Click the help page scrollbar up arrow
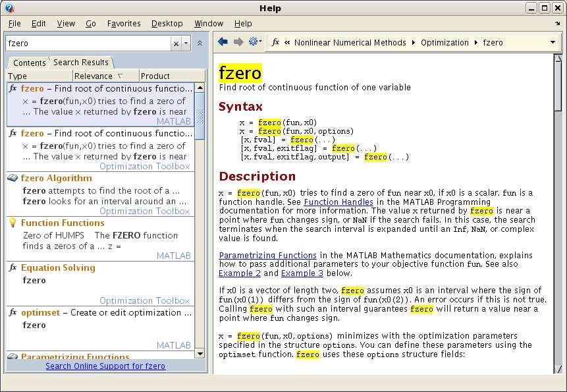Screen dimensions: 567x392 [558, 59]
